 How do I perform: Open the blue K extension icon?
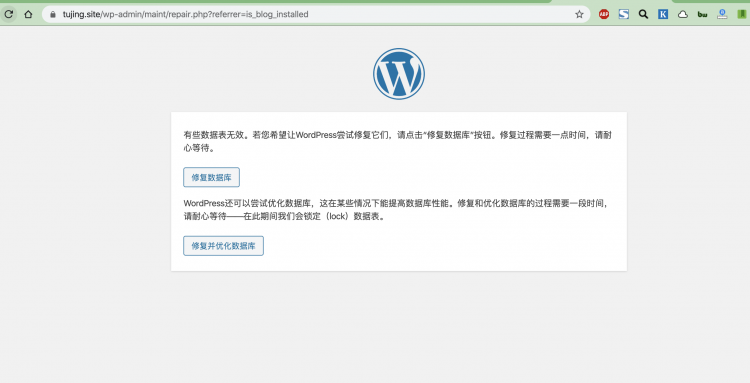pyautogui.click(x=663, y=14)
